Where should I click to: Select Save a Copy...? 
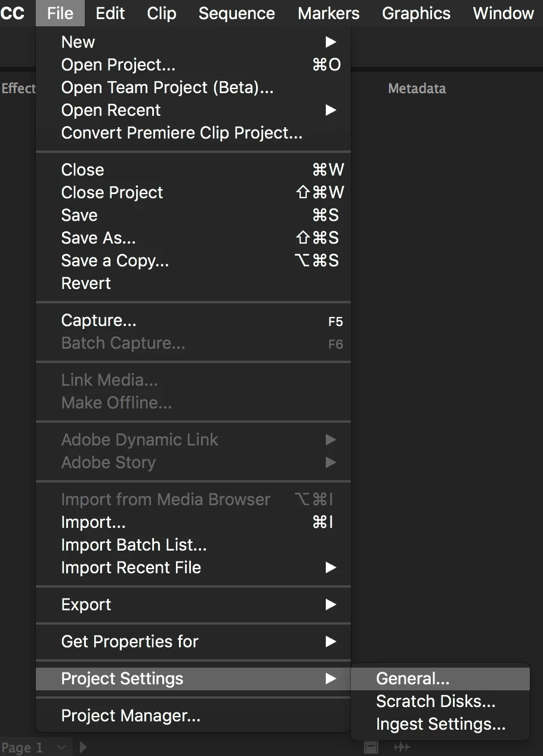193,260
